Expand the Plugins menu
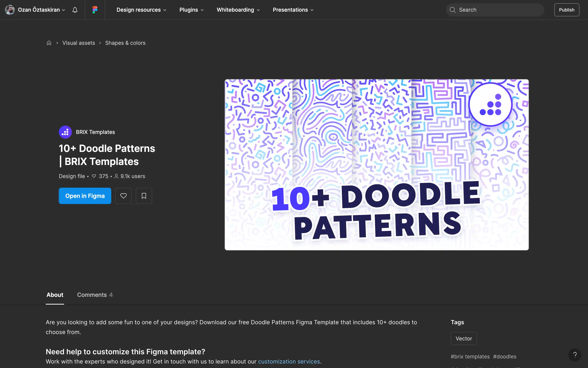Viewport: 588px width, 368px height. pos(192,10)
